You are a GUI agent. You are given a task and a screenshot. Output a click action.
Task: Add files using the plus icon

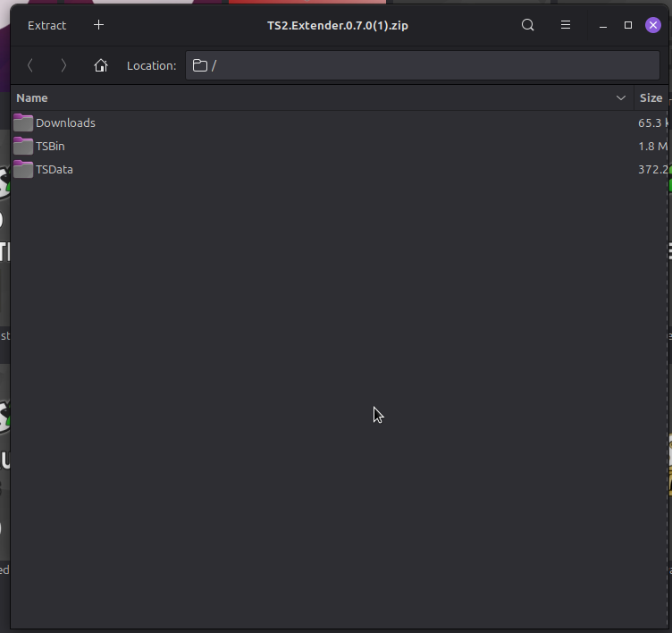point(98,25)
